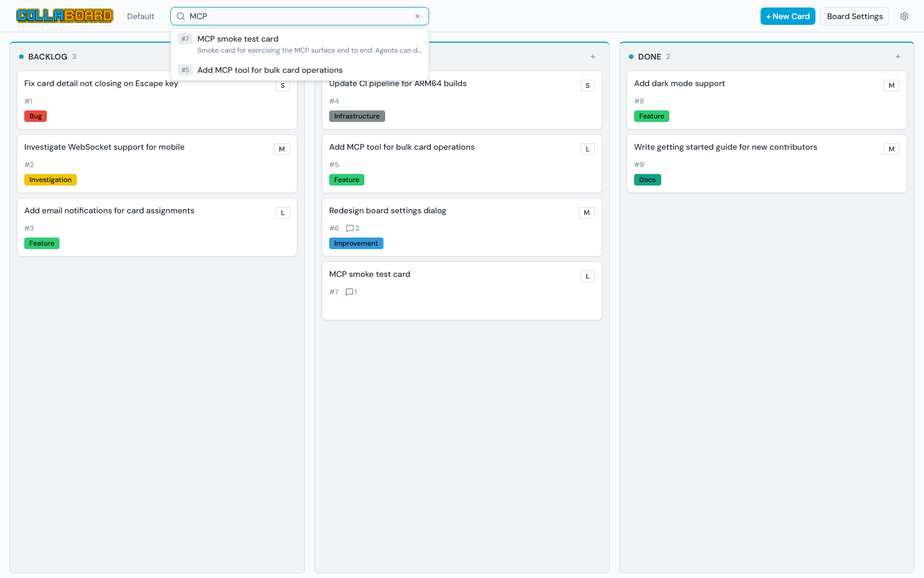This screenshot has width=924, height=578.
Task: Click the M size badge on getting started guide card
Action: [x=892, y=149]
